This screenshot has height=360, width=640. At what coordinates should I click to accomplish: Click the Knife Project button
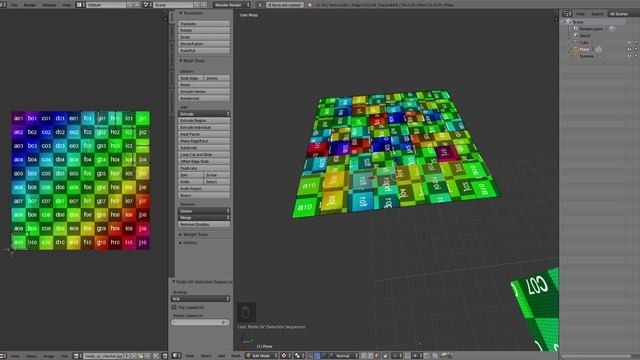coord(204,189)
